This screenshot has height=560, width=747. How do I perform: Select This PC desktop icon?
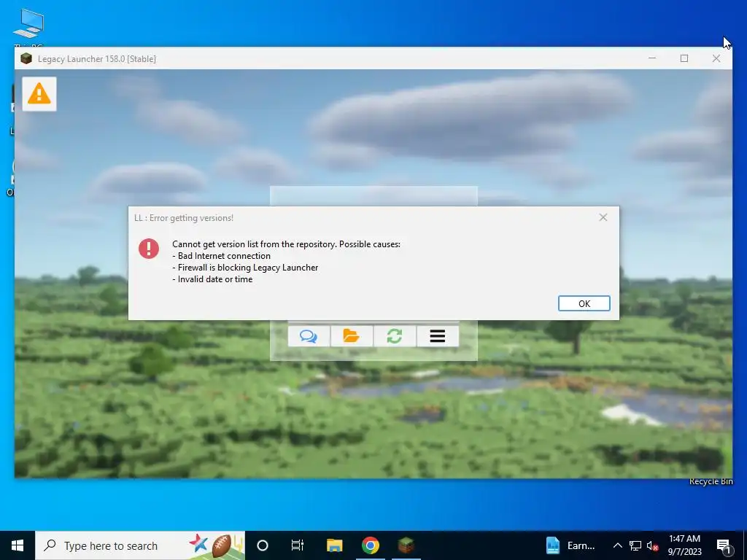[x=28, y=28]
